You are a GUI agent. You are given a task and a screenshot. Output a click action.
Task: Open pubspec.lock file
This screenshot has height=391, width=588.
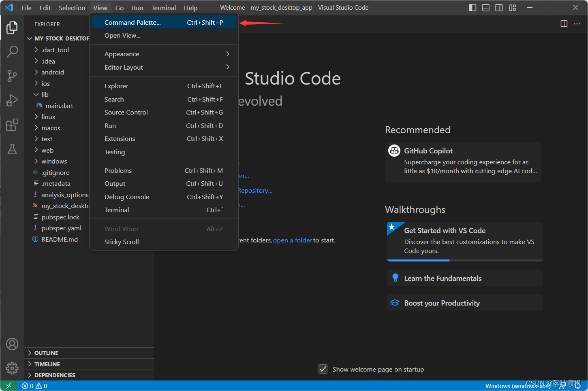point(60,217)
